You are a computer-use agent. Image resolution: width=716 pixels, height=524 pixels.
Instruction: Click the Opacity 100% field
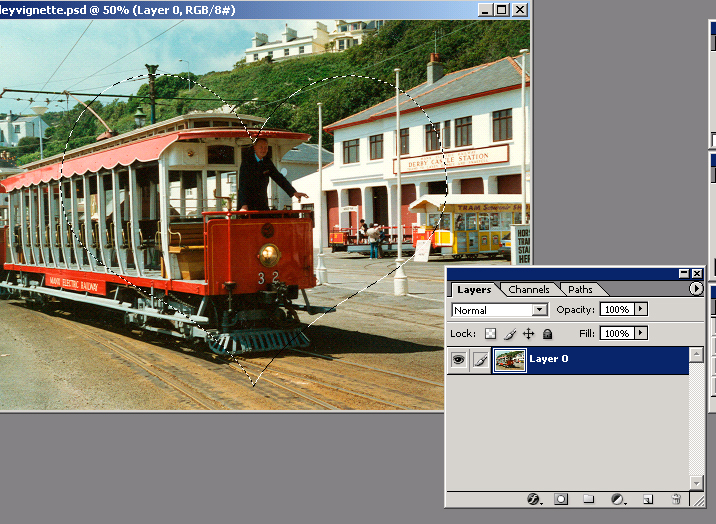[x=617, y=309]
